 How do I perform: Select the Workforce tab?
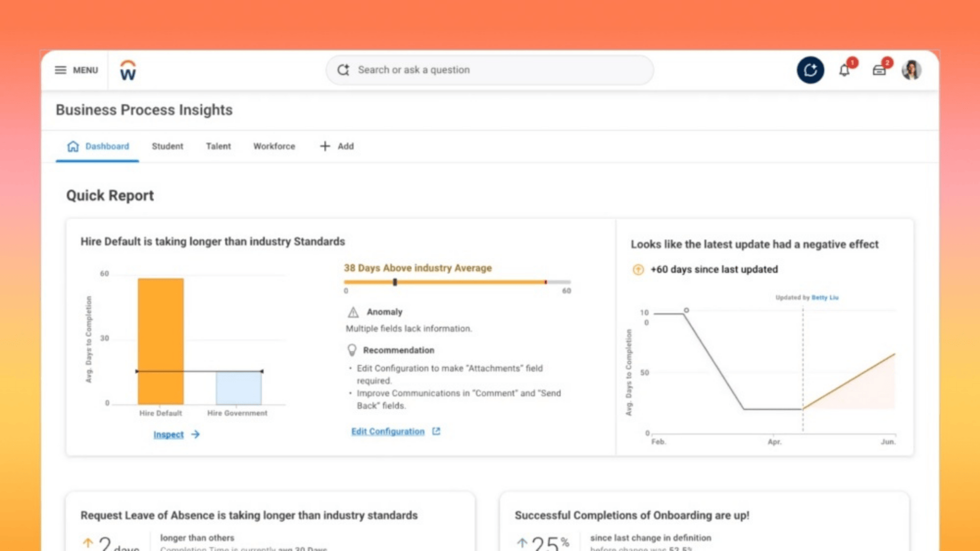[274, 146]
